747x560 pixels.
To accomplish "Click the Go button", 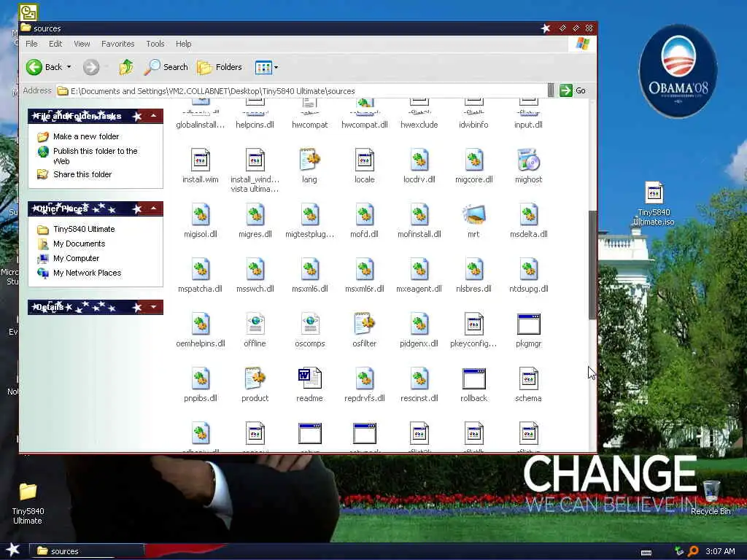I will [x=573, y=90].
